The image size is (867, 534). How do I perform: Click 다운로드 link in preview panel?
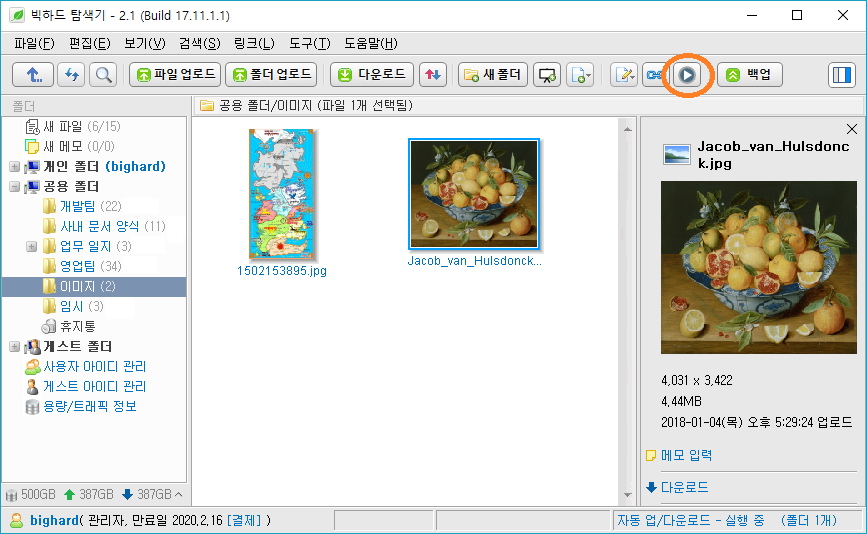tap(685, 487)
